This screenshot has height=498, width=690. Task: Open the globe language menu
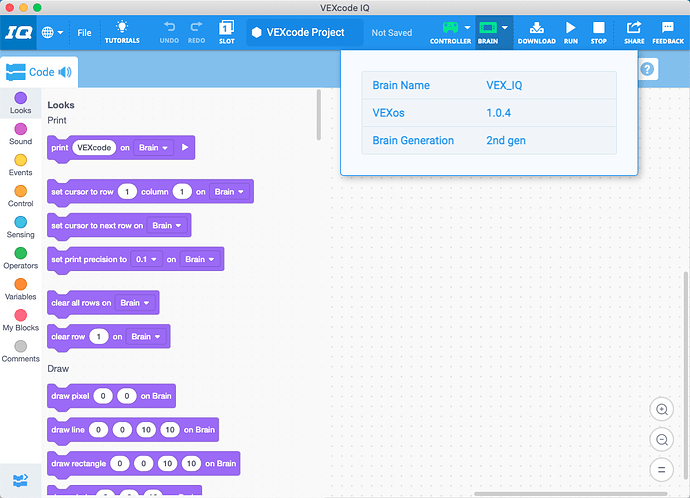[x=52, y=33]
